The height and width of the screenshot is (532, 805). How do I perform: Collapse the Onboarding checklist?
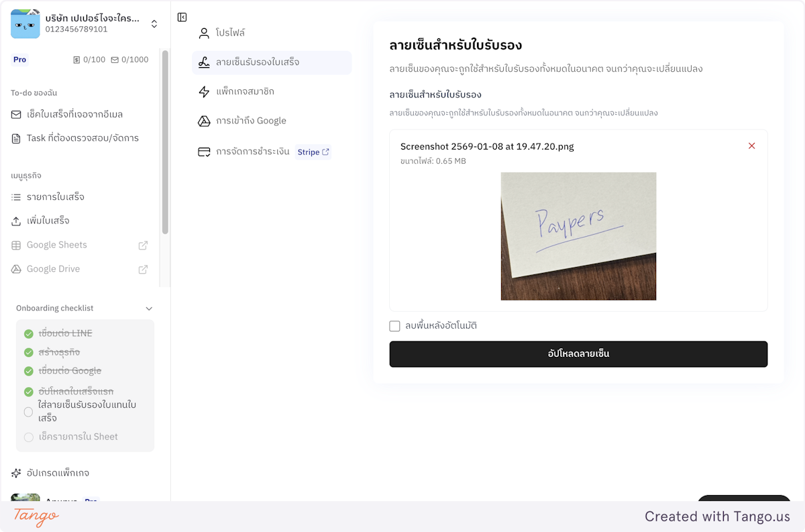pos(149,309)
